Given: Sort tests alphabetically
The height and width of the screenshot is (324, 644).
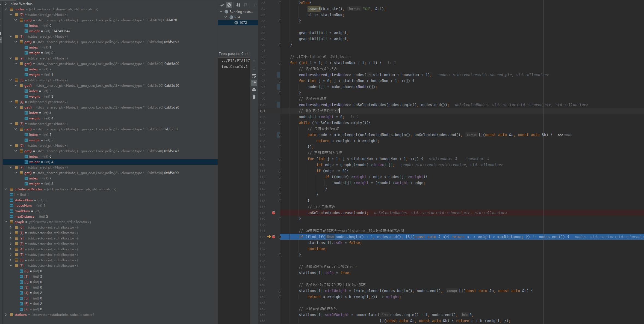Looking at the screenshot, I should (238, 5).
